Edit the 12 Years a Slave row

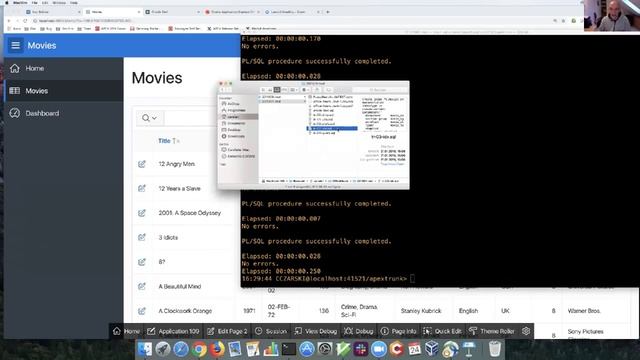pos(142,189)
